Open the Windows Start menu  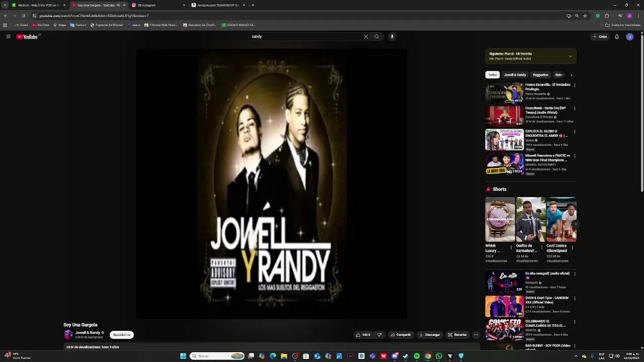point(183,356)
